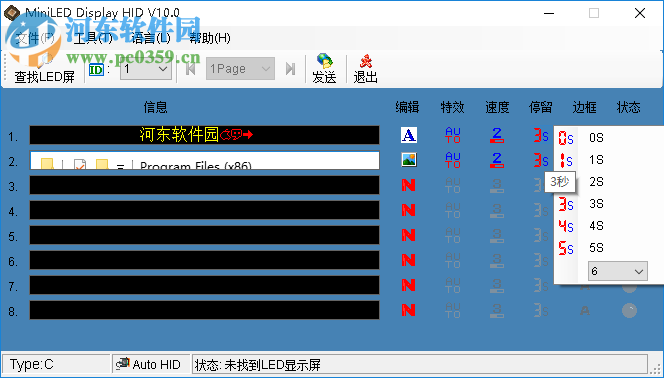The image size is (664, 378).
Task: Click empty message row 7 preview
Action: [x=205, y=285]
